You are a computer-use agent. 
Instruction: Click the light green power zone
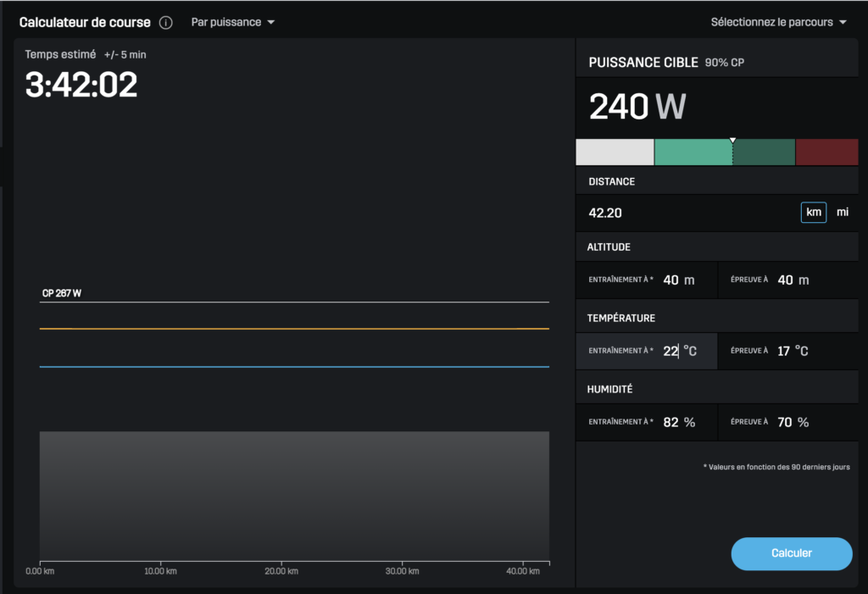693,153
